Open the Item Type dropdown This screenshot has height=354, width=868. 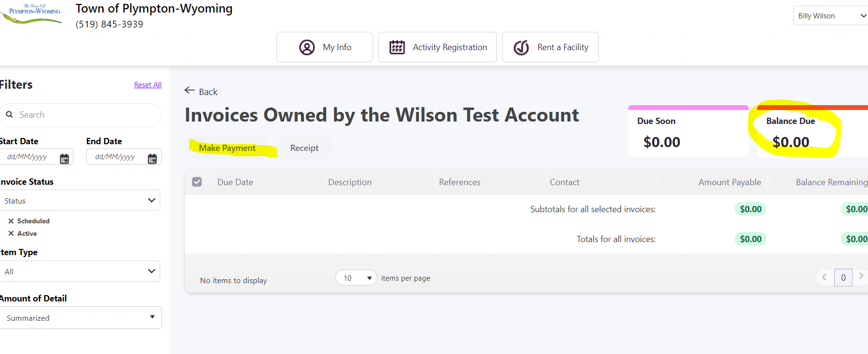tap(80, 271)
